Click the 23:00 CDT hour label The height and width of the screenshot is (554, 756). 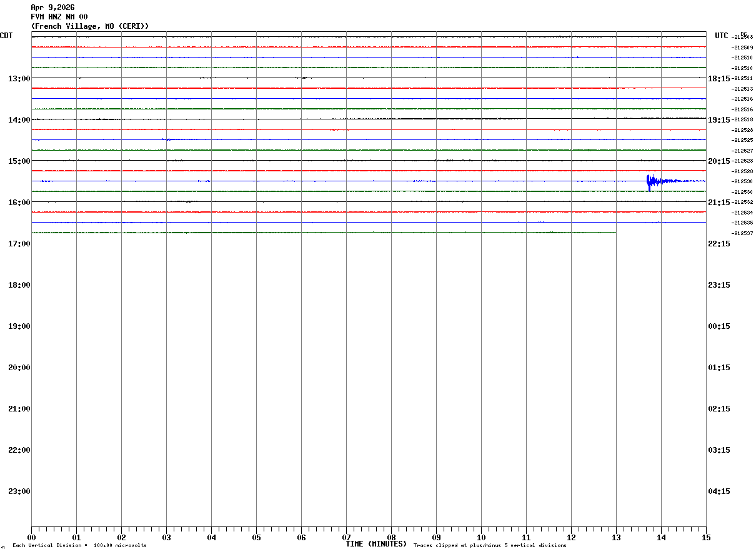click(19, 491)
